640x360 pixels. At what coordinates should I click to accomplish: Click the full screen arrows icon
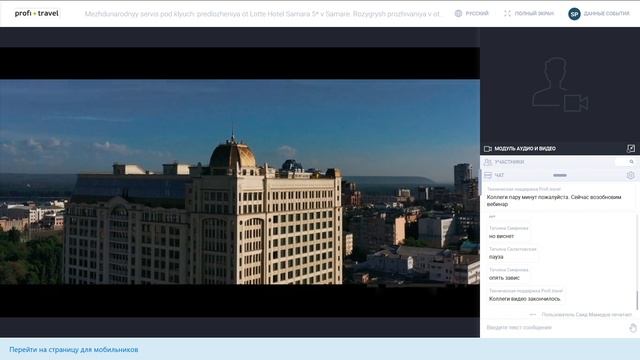507,13
